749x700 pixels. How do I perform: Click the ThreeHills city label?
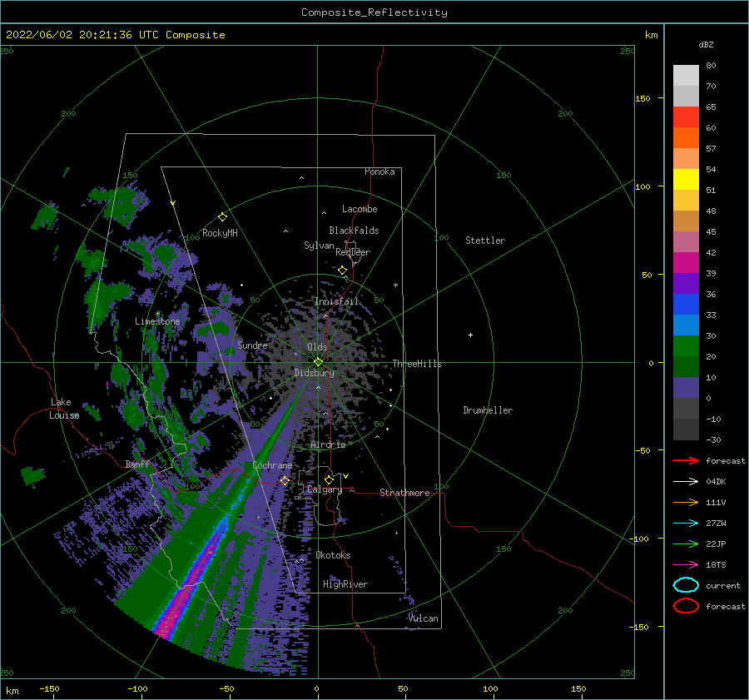(x=418, y=364)
